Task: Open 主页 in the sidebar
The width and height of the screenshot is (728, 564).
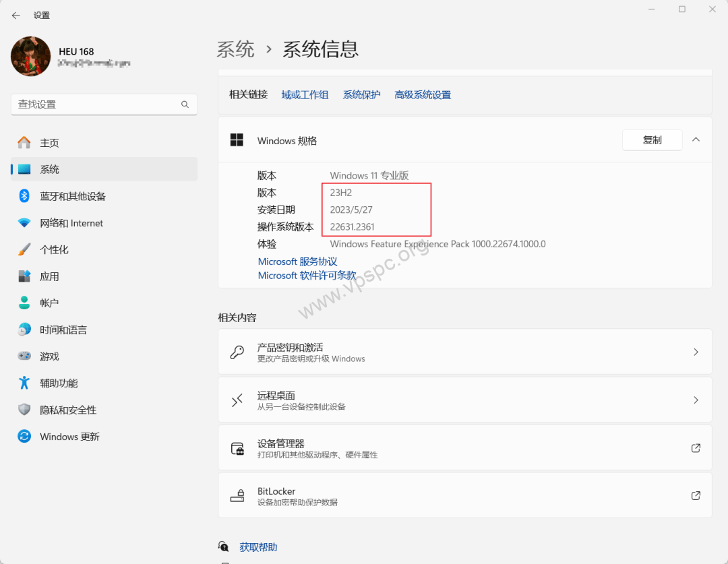Action: coord(104,142)
